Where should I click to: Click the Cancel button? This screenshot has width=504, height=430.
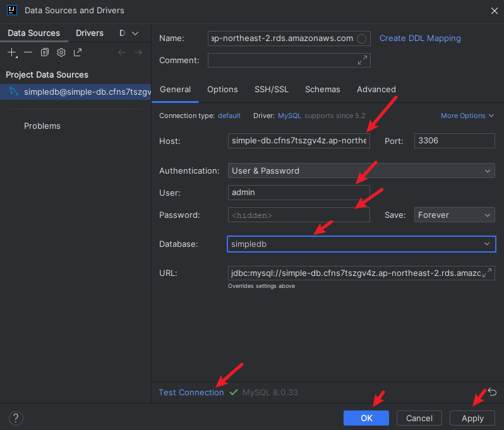419,418
